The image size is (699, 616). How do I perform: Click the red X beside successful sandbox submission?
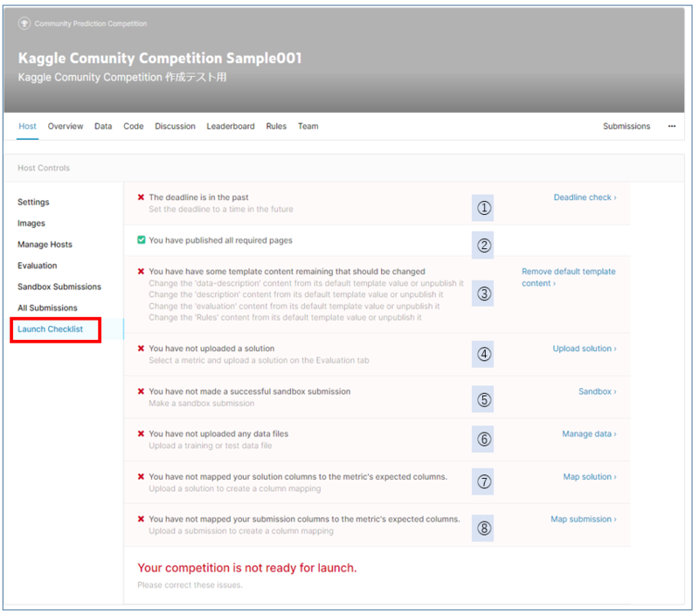141,391
